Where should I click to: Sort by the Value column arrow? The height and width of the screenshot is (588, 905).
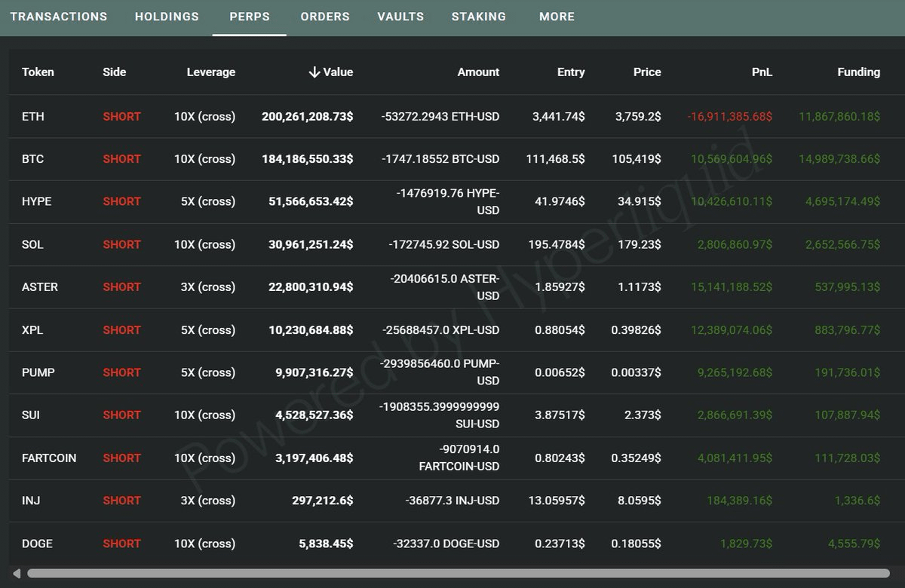[314, 72]
